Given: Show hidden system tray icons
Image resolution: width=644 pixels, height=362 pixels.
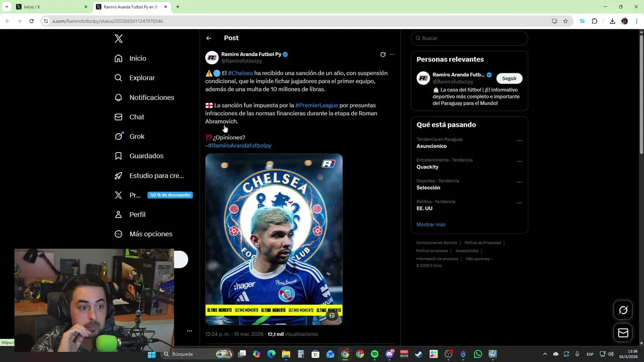Looking at the screenshot, I should pyautogui.click(x=544, y=354).
